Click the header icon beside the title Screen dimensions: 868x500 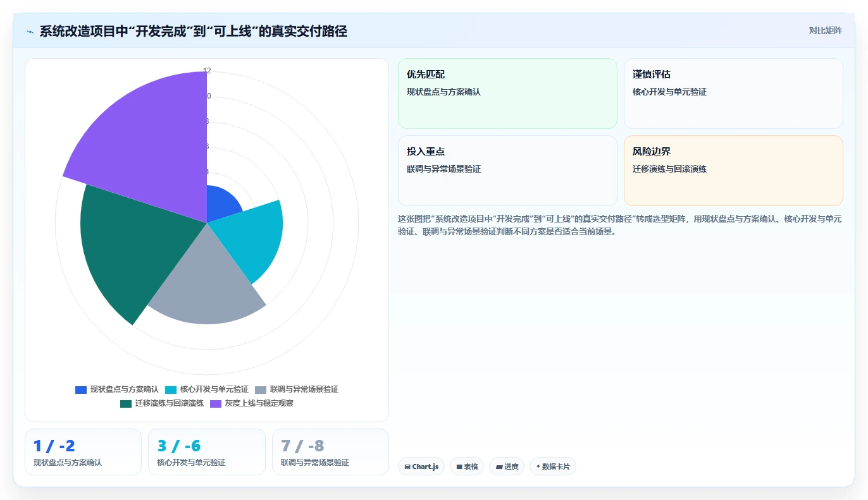coord(30,31)
